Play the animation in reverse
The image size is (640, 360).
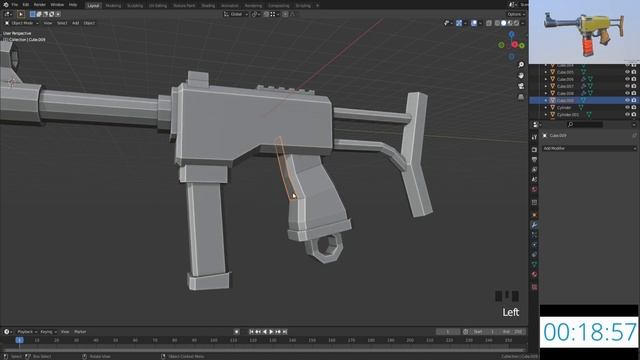tap(264, 332)
